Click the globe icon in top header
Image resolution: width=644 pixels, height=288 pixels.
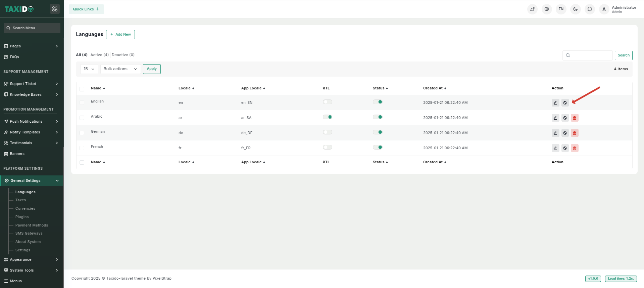pos(547,9)
